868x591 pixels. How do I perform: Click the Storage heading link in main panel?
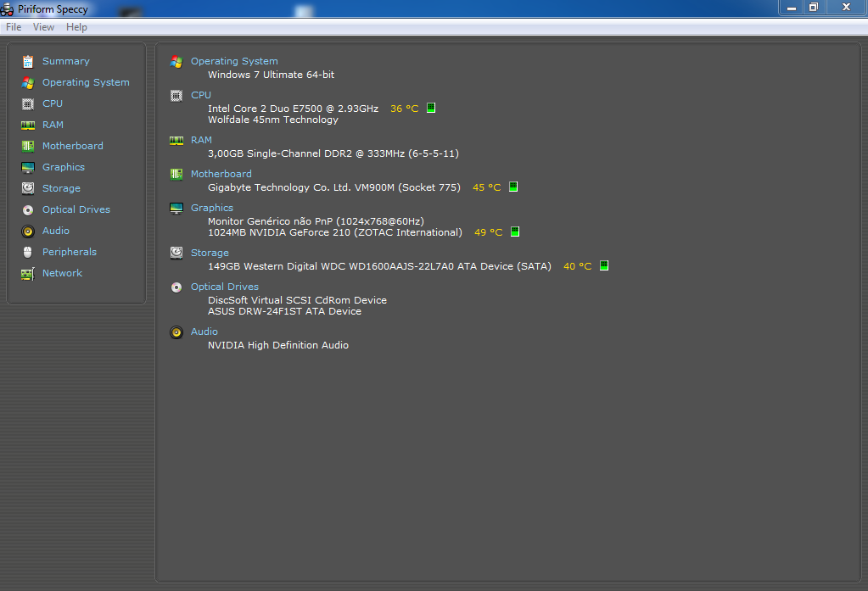[x=210, y=253]
